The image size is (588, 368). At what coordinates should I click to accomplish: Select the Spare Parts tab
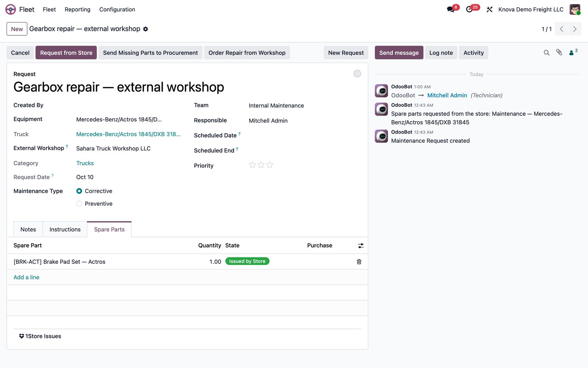point(109,229)
